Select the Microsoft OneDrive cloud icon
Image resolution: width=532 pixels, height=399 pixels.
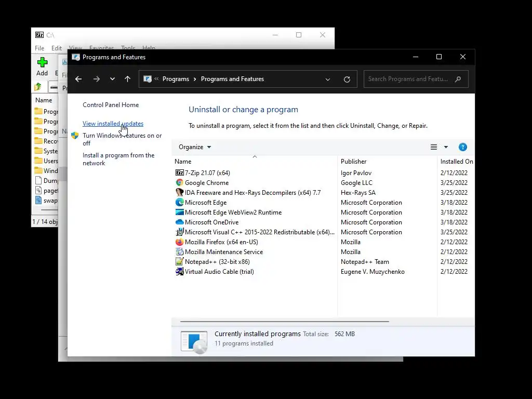179,222
